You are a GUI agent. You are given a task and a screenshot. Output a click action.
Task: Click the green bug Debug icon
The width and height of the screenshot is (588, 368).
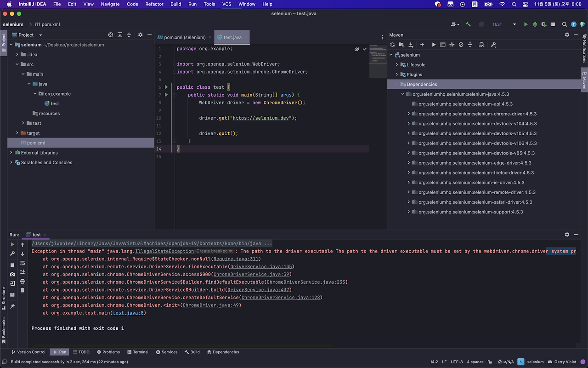tap(535, 24)
